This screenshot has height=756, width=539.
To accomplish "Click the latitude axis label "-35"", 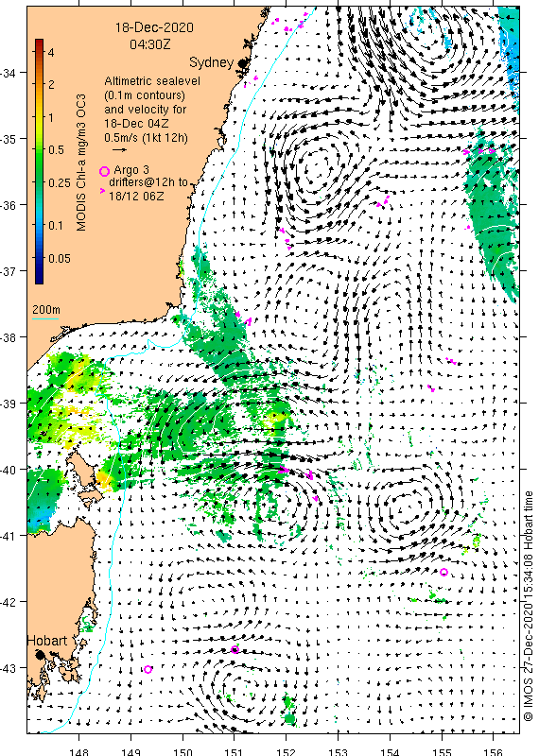I will 8,139.
